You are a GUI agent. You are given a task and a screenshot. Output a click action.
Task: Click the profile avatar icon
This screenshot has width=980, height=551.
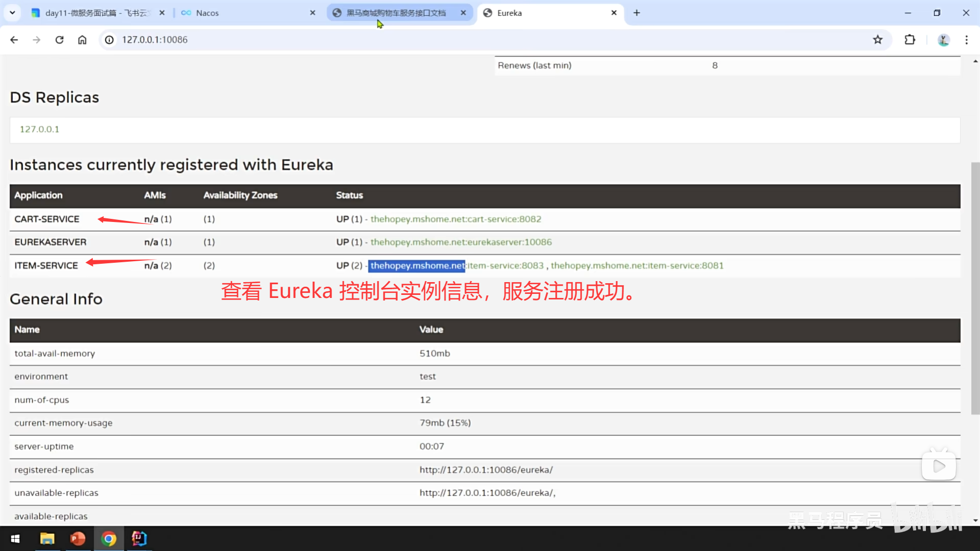pyautogui.click(x=943, y=40)
